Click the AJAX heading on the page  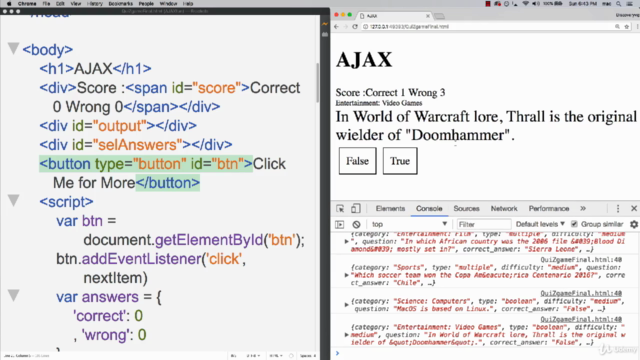point(364,60)
